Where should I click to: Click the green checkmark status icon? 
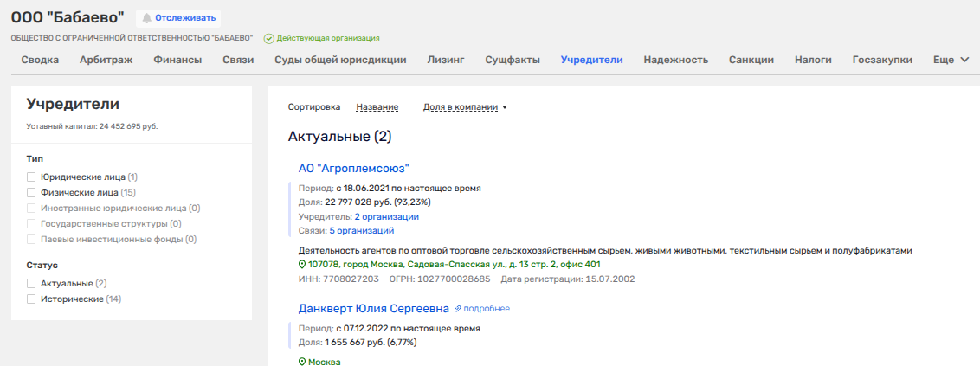click(268, 38)
